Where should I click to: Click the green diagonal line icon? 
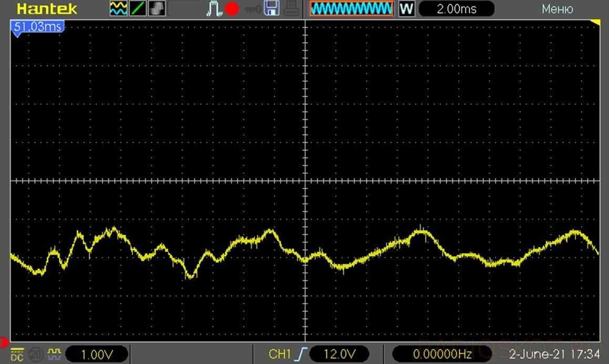[138, 9]
